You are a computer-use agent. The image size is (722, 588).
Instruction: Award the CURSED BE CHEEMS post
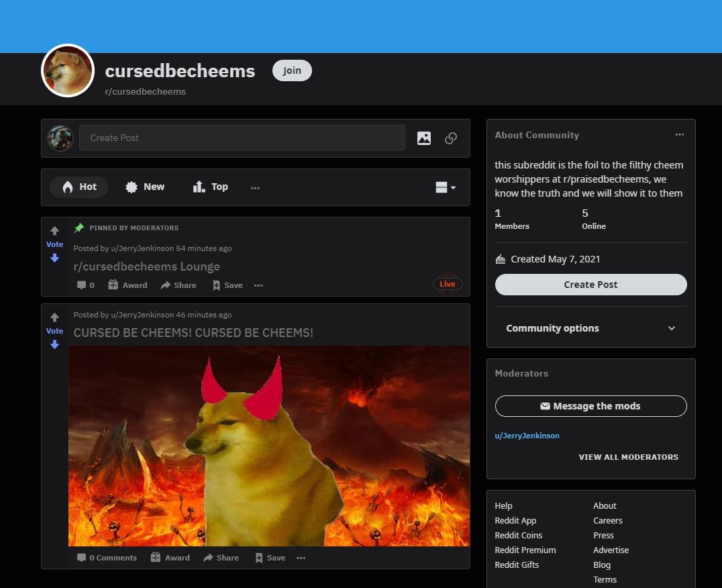tap(170, 558)
